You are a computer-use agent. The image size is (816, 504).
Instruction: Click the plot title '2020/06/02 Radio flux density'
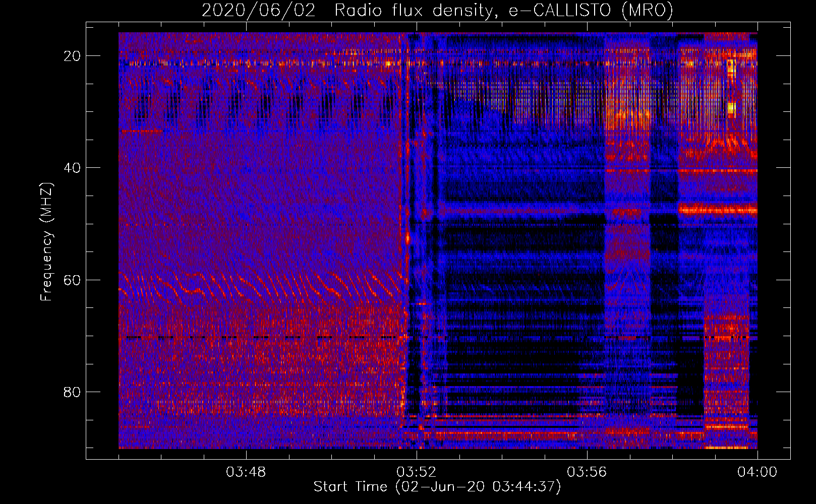pos(437,11)
